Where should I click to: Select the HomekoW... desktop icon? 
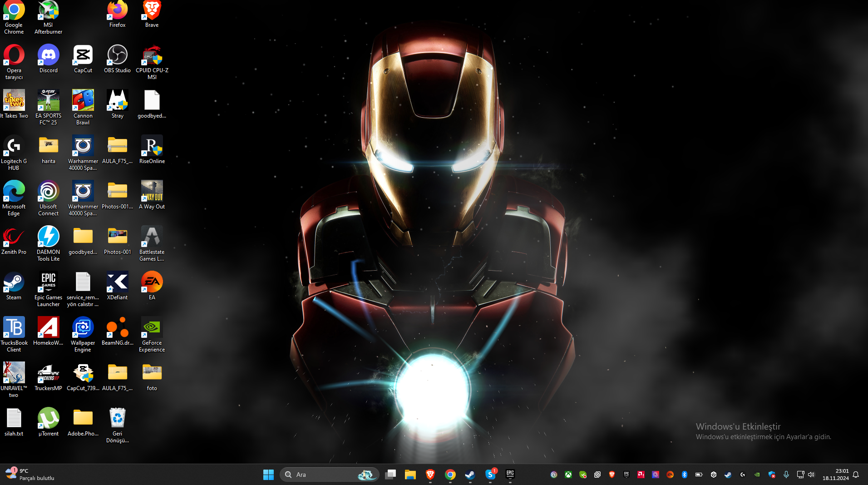pos(49,332)
